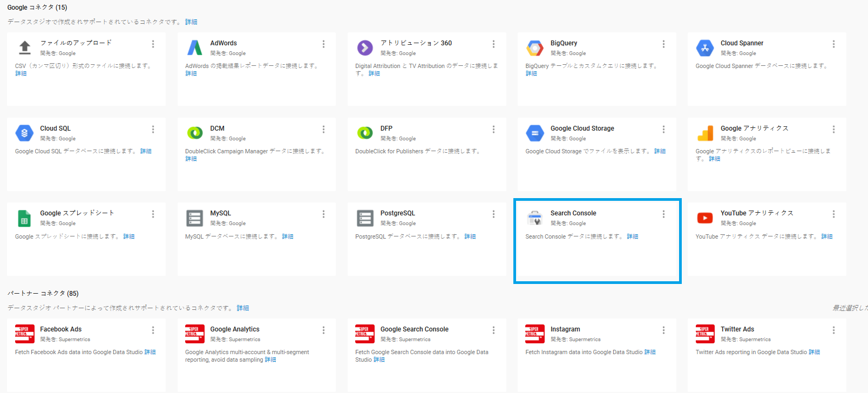
Task: Open Twitter Ads card's three-dot menu
Action: point(833,330)
